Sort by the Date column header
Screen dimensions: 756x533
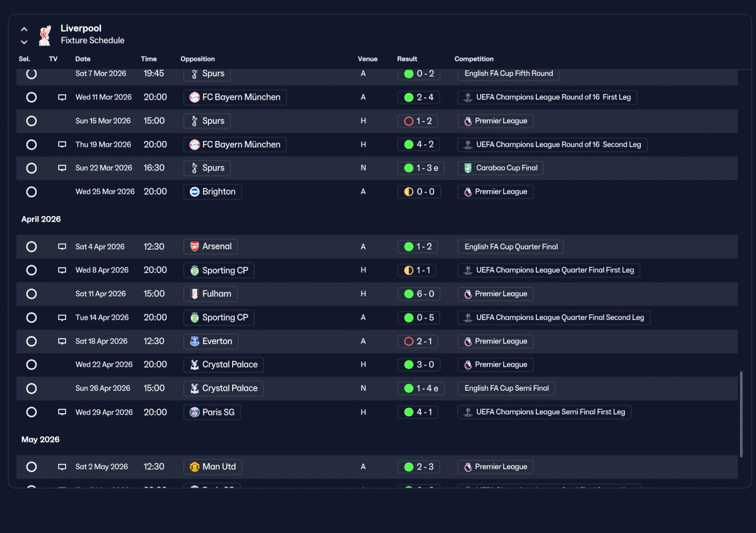(x=83, y=59)
